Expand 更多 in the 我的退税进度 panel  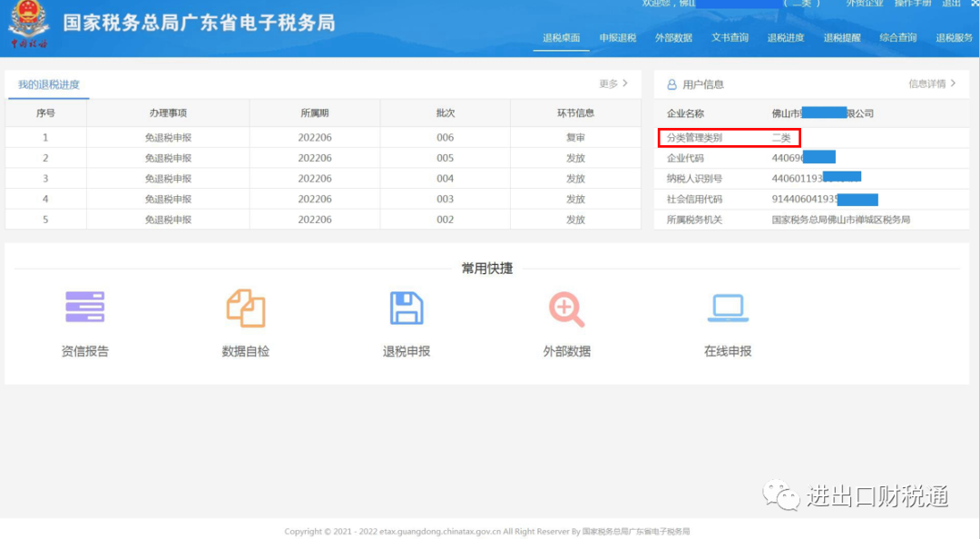coord(613,83)
